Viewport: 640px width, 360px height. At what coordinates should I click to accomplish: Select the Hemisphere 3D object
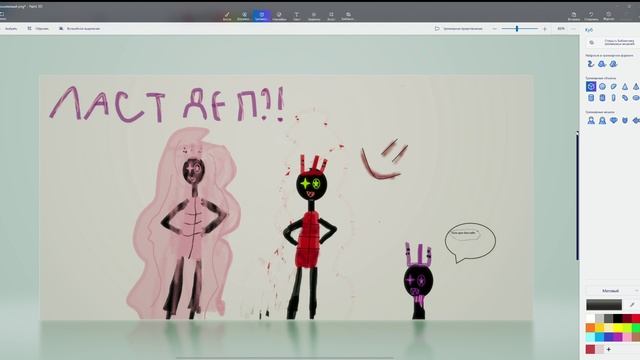(x=613, y=87)
